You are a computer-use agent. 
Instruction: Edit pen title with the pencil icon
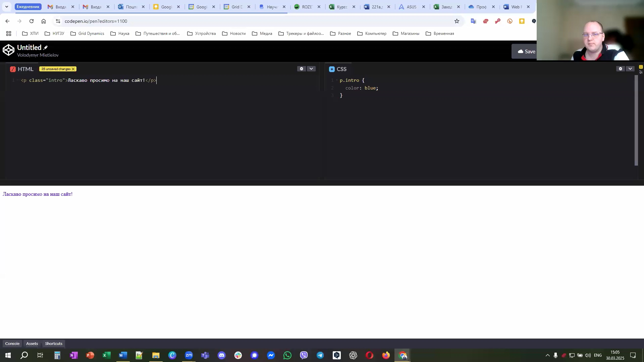[x=46, y=48]
